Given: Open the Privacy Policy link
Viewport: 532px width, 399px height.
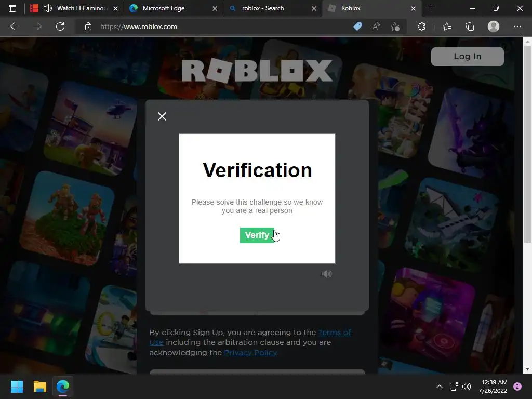Looking at the screenshot, I should point(250,353).
